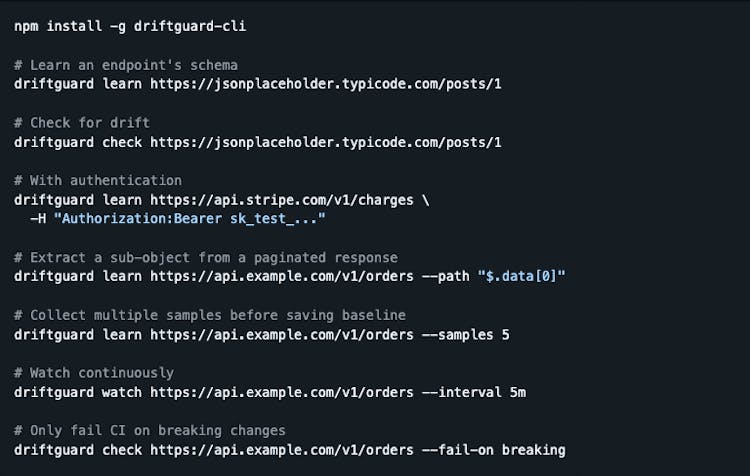Click the jsonplaceholder URL in the check command

(x=326, y=142)
